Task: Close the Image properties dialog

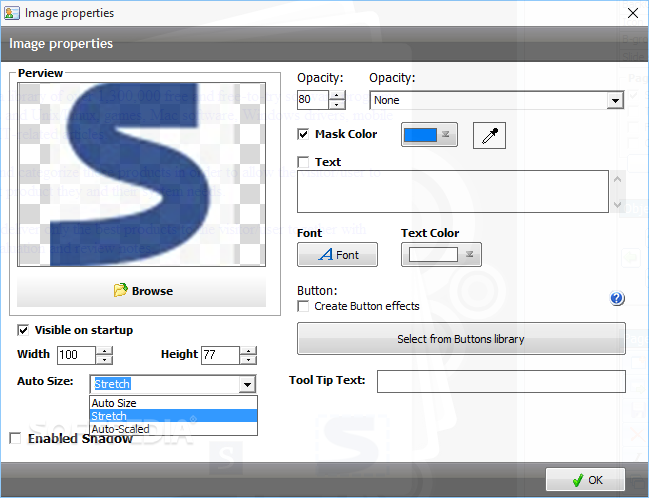Action: pos(633,13)
